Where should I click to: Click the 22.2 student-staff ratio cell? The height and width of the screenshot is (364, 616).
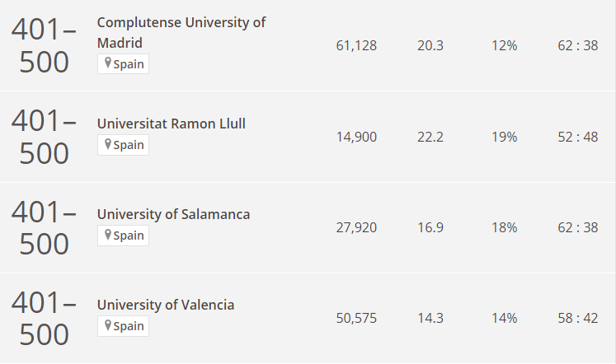pos(430,137)
